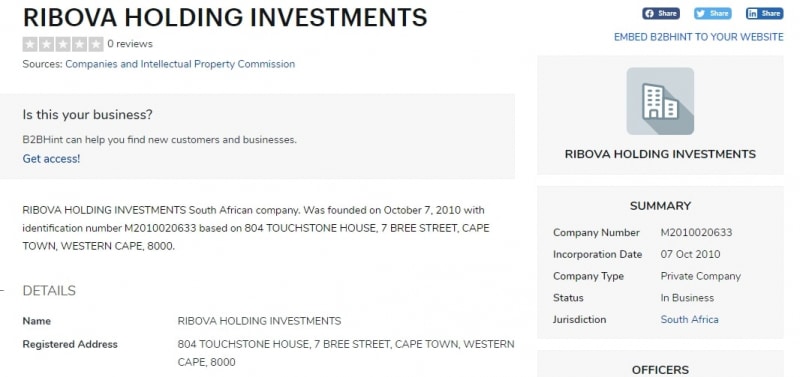Viewport: 800px width, 377px height.
Task: Share the page on Twitter
Action: [713, 13]
